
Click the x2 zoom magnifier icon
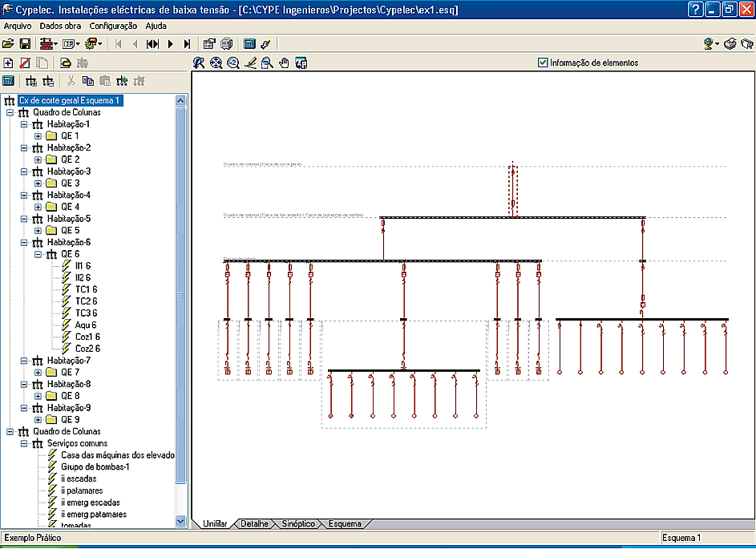[233, 63]
